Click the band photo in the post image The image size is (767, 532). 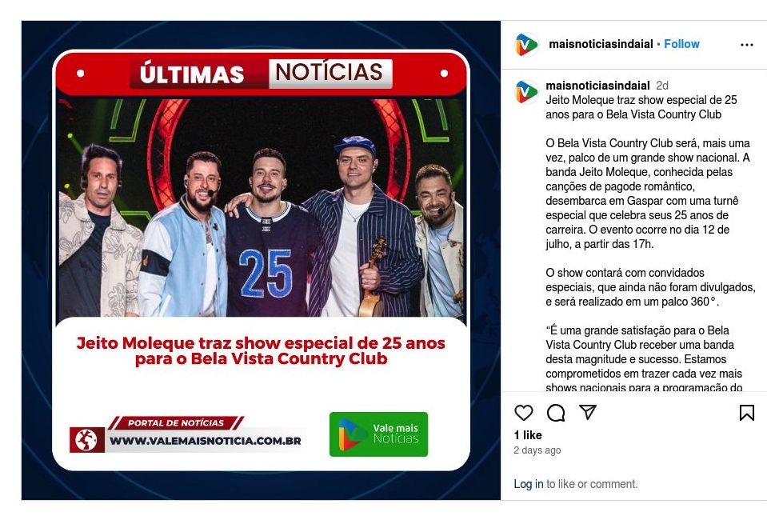pyautogui.click(x=262, y=208)
